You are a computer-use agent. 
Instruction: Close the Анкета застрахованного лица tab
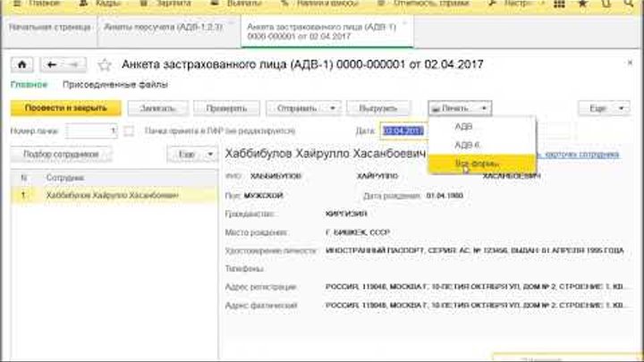404,23
